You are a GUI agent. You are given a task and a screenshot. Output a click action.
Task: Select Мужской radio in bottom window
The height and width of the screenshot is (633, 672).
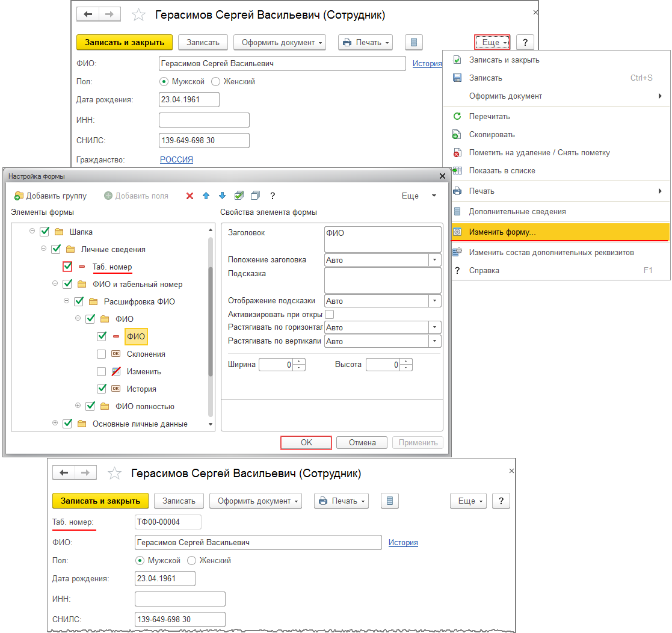pyautogui.click(x=140, y=561)
